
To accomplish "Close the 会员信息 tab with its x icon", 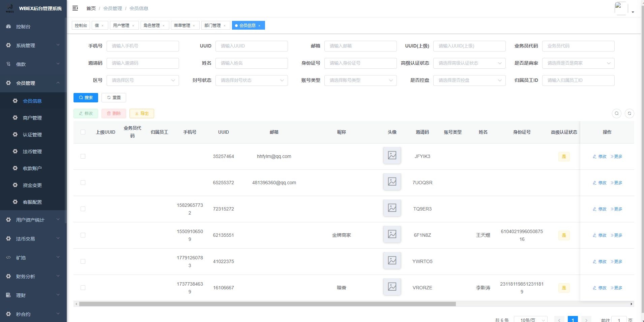I will 259,26.
